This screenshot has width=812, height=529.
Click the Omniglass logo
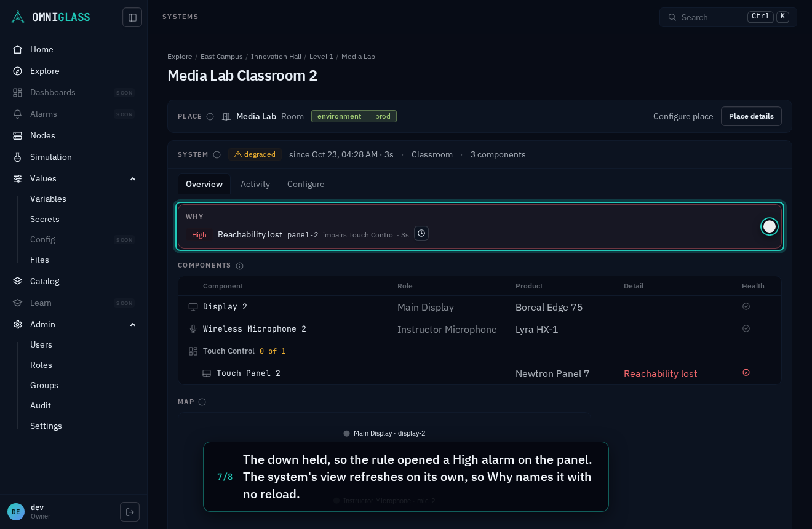pyautogui.click(x=50, y=17)
